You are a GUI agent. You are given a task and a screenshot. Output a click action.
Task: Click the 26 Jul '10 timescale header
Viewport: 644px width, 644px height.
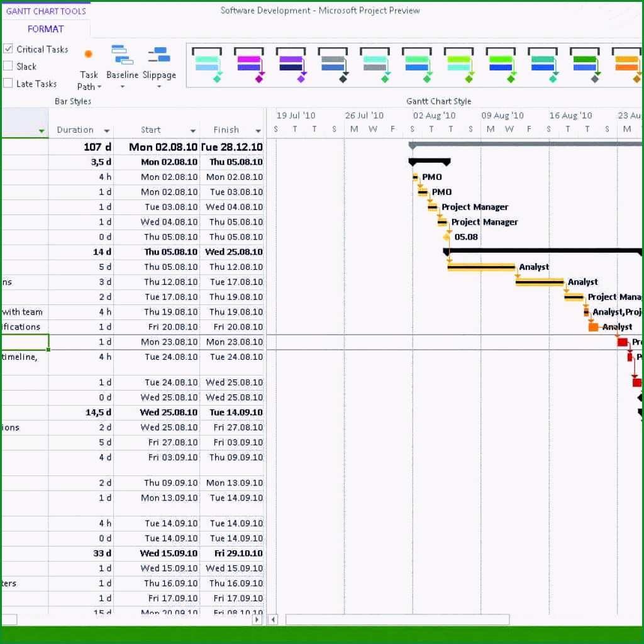point(364,116)
